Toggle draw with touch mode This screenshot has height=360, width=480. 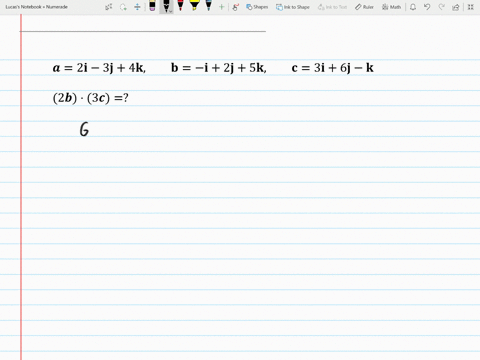[236, 7]
